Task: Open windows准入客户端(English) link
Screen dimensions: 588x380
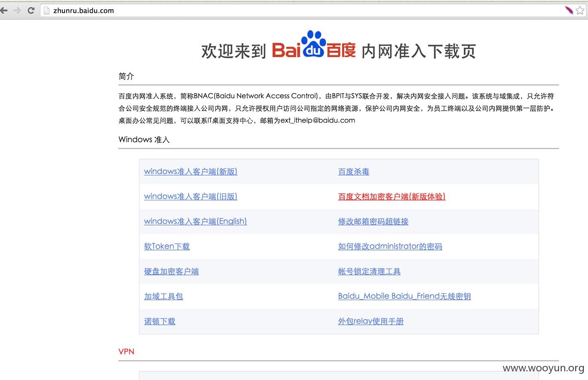Action: (195, 221)
